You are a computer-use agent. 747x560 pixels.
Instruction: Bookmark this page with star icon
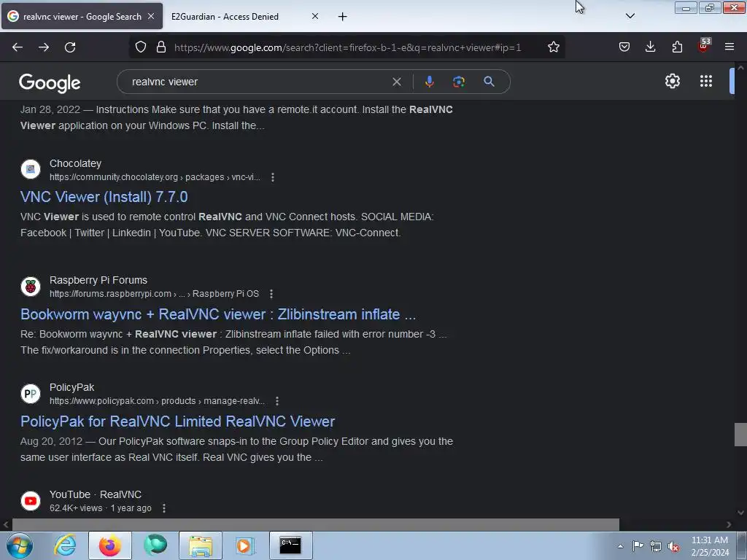click(553, 47)
